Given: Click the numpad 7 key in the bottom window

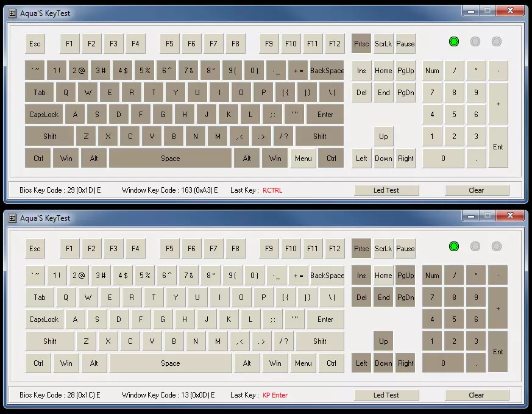Looking at the screenshot, I should (x=432, y=298).
